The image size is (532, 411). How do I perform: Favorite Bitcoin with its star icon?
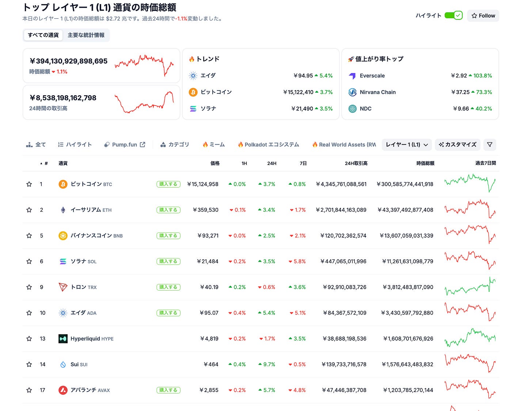tap(29, 184)
